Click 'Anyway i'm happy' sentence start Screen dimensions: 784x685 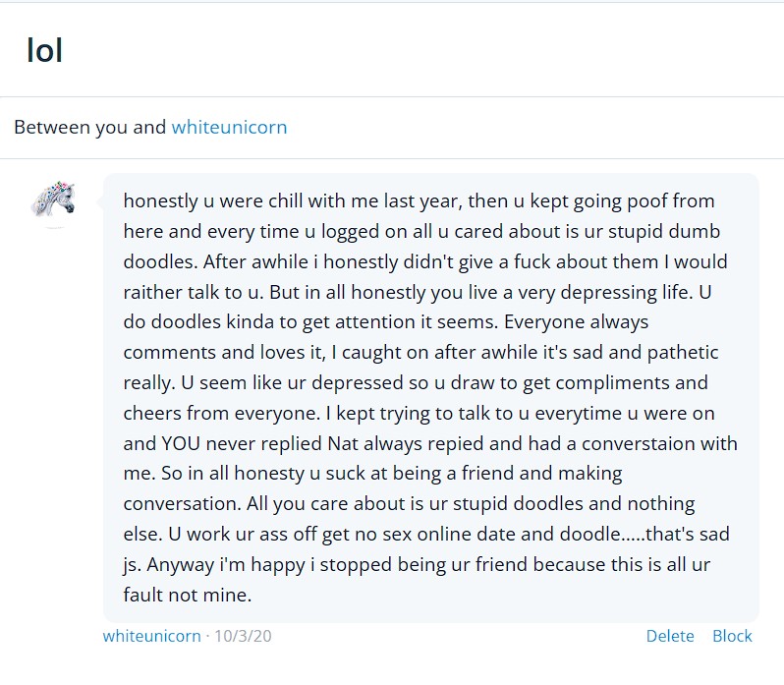pos(226,564)
